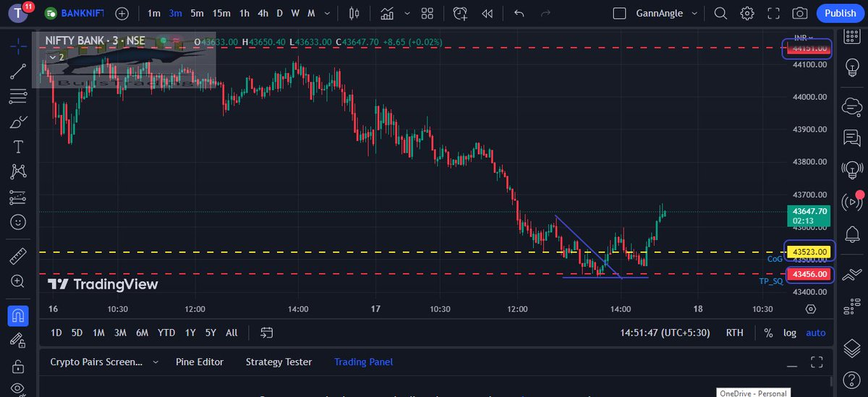Create an alert with the alarm clock icon
868x397 pixels.
[x=460, y=13]
